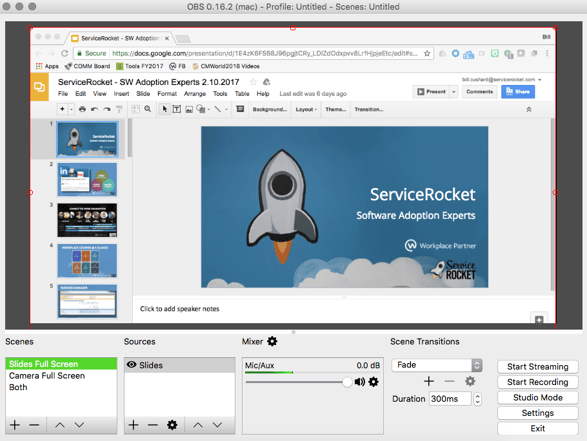This screenshot has width=587, height=441.
Task: Open the Arrange menu
Action: coord(195,94)
